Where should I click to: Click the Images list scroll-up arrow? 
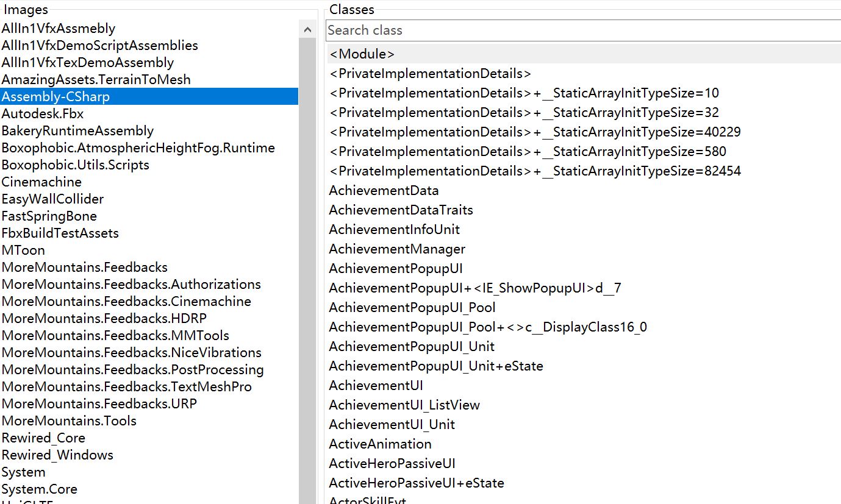(307, 29)
